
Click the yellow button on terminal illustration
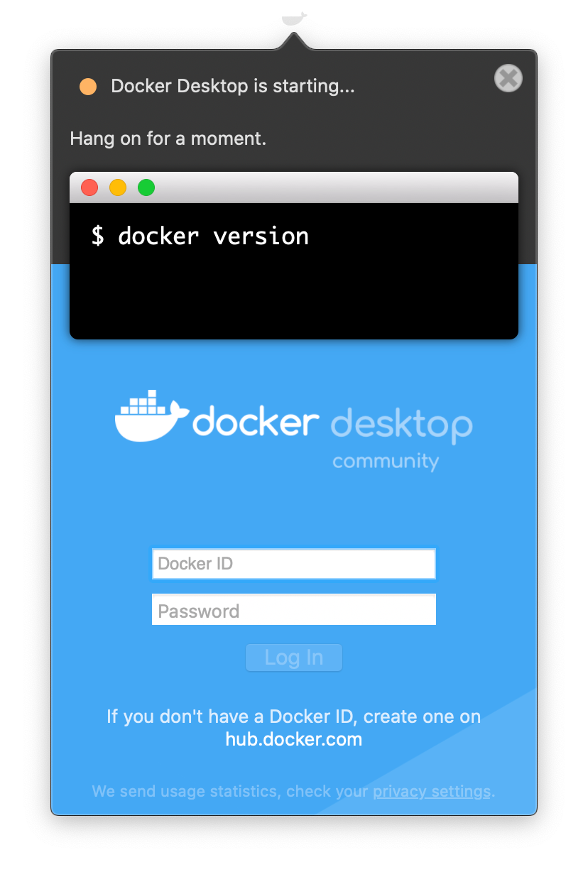tap(118, 187)
